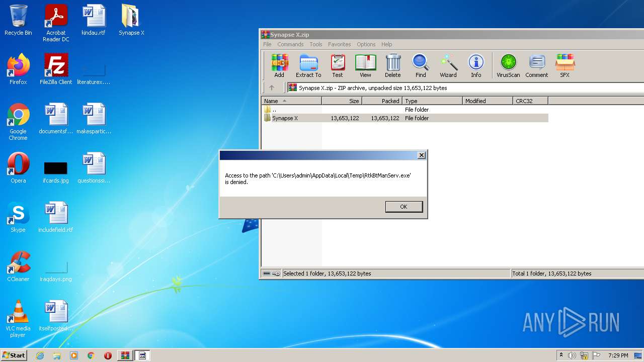Click the Comment toolbar icon

coord(537,66)
